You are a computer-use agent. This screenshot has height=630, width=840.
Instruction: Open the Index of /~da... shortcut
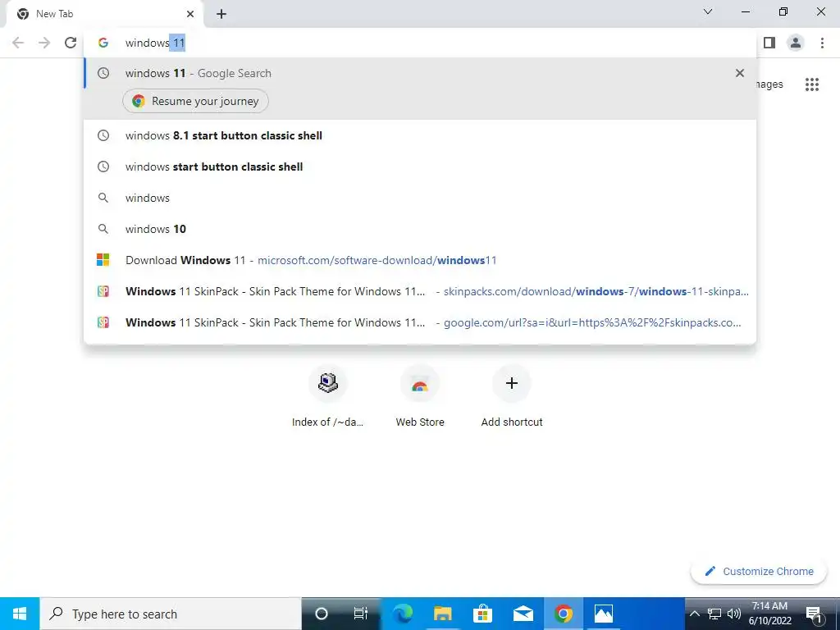(328, 398)
